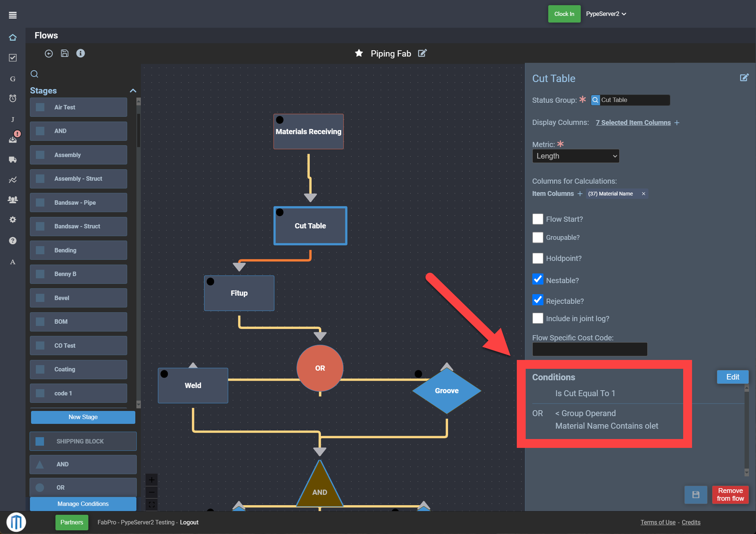
Task: Toggle the Holdpoint checkbox
Action: (538, 258)
